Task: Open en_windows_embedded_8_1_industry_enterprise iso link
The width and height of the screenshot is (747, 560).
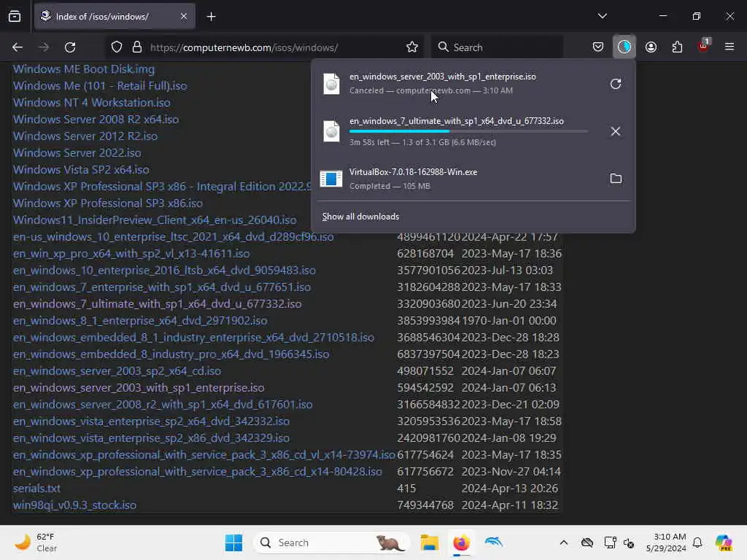Action: tap(193, 338)
